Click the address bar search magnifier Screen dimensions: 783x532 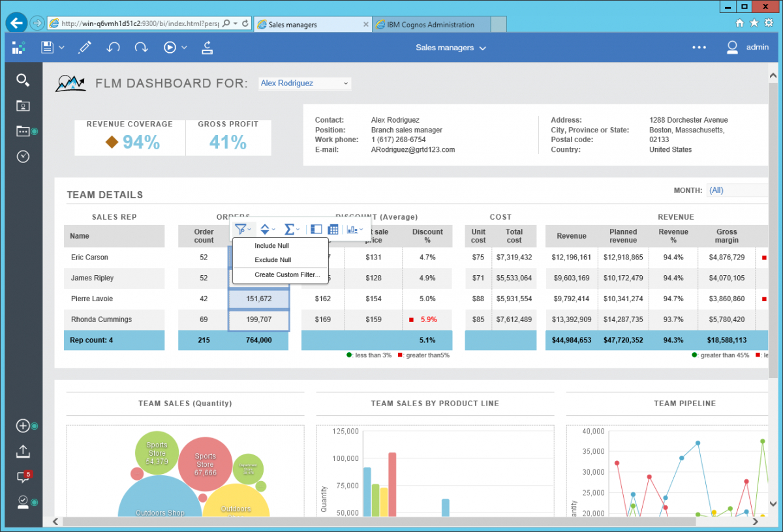(x=226, y=23)
